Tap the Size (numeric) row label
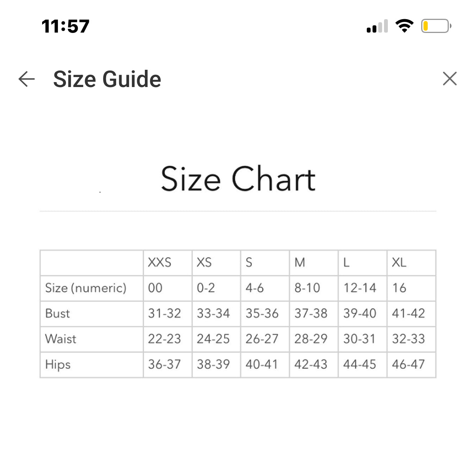Image resolution: width=476 pixels, height=462 pixels. [x=92, y=288]
